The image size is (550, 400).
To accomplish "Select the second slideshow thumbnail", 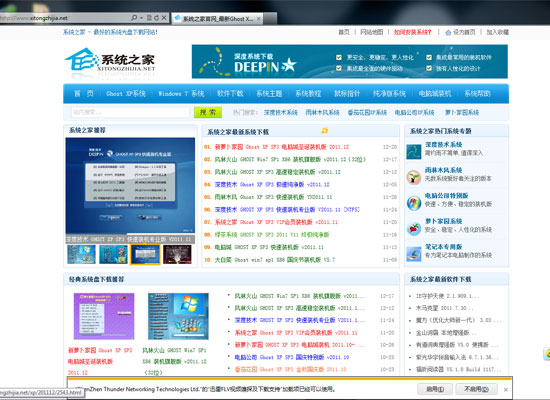I will (x=113, y=254).
